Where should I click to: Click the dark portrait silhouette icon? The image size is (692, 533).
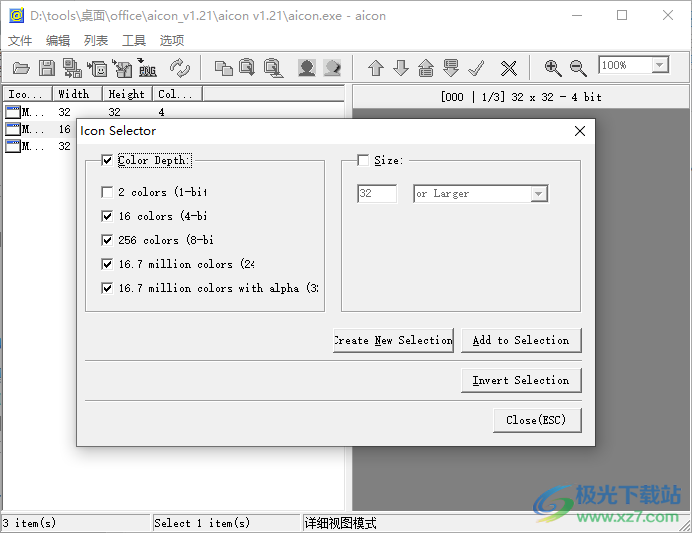tap(307, 68)
